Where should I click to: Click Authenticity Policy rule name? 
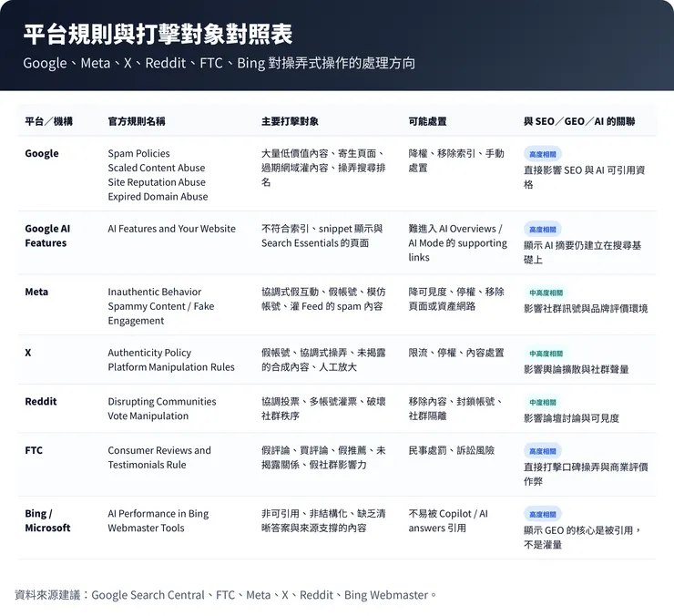pyautogui.click(x=149, y=353)
